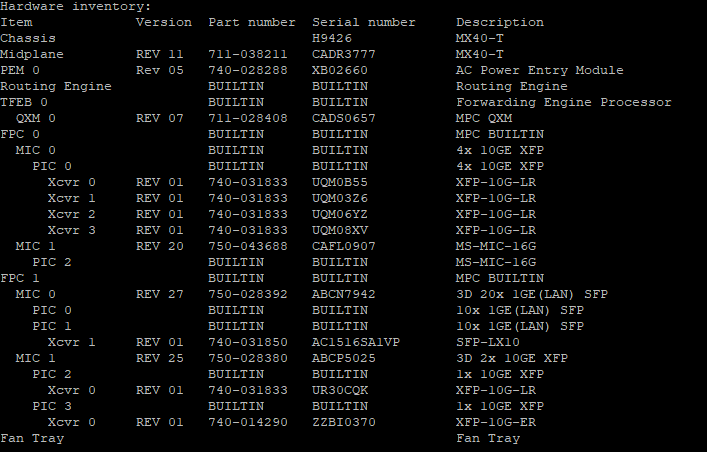
Task: Select 'REV 25' version value
Action: (160, 358)
